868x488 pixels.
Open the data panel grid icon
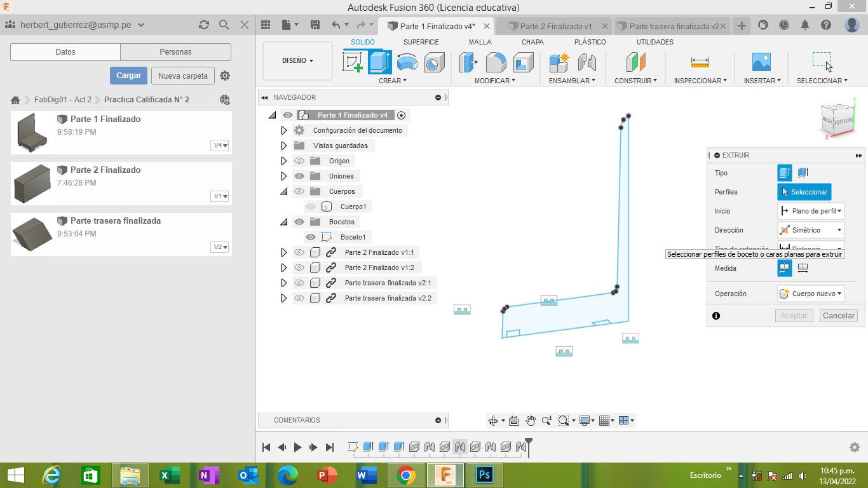coord(266,25)
